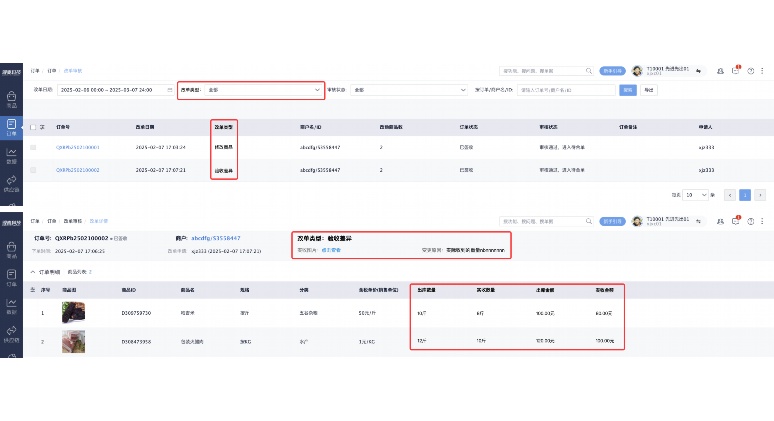Click 改单审核 breadcrumb on order detail page

73,221
